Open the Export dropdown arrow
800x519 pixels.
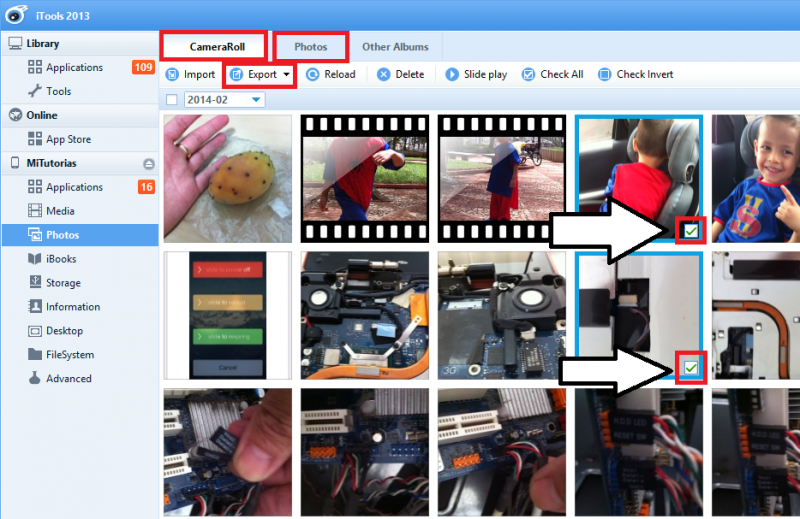tap(287, 75)
